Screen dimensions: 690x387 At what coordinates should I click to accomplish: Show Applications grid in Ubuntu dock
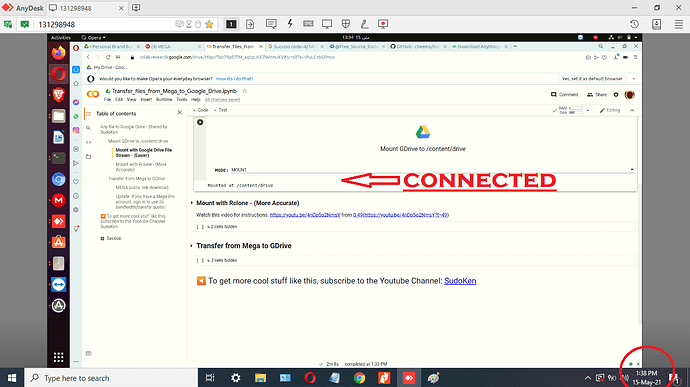click(59, 357)
